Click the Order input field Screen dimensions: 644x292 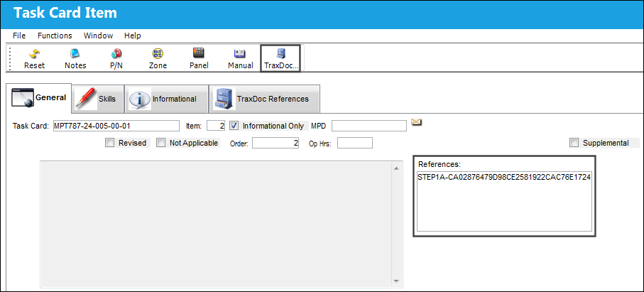point(275,143)
